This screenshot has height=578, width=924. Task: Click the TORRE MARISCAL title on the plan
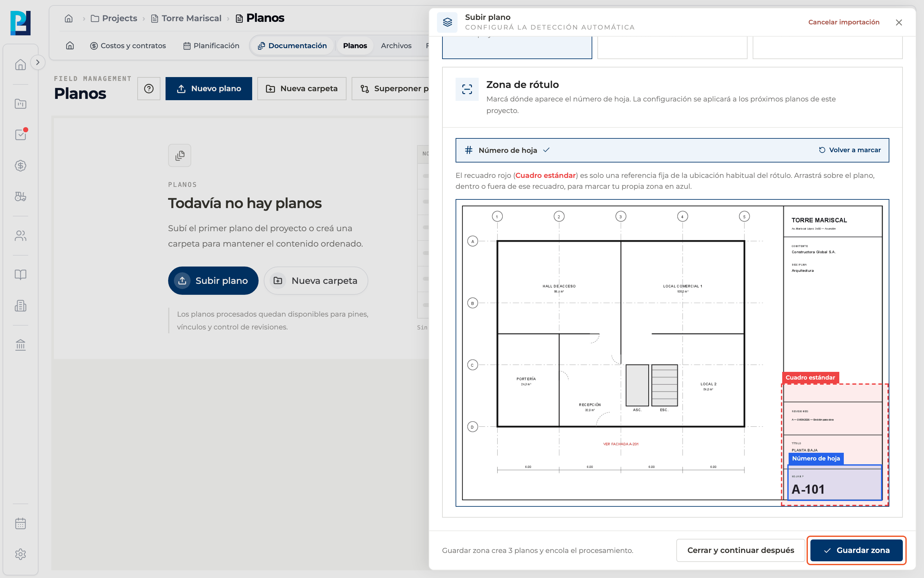pyautogui.click(x=819, y=220)
